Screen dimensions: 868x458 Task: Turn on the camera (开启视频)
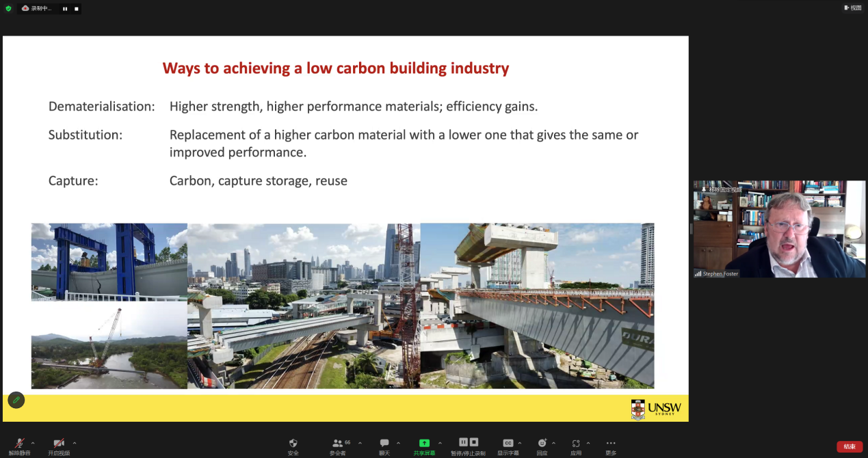[59, 443]
